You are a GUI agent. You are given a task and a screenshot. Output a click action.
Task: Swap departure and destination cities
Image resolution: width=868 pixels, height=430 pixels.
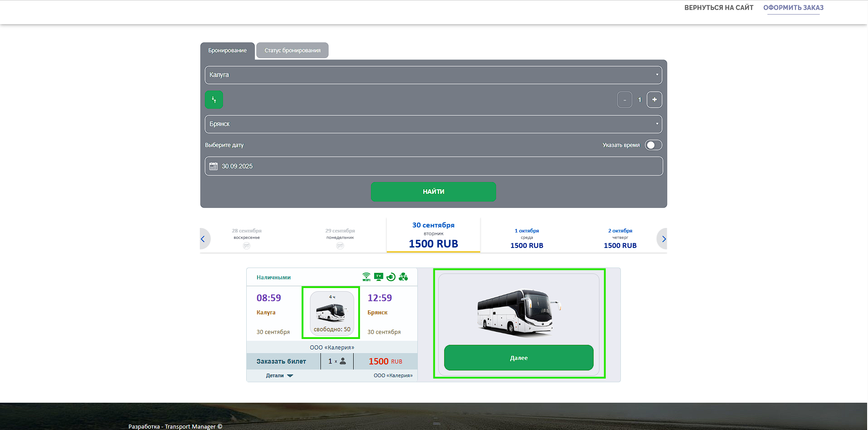click(x=214, y=100)
